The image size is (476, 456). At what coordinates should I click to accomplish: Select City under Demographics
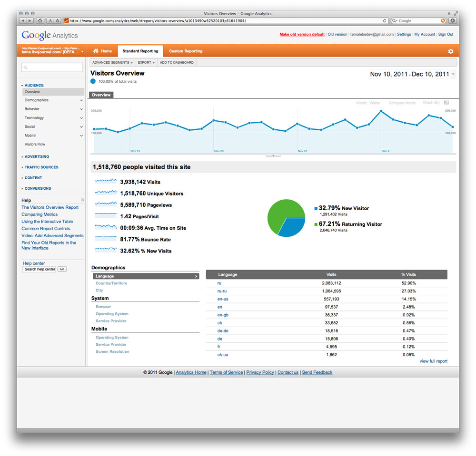tap(99, 290)
